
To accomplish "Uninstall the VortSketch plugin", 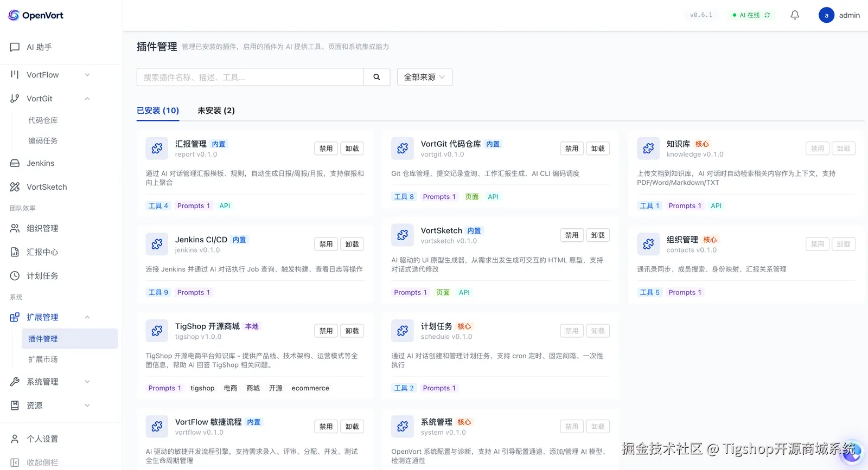I will click(x=598, y=235).
